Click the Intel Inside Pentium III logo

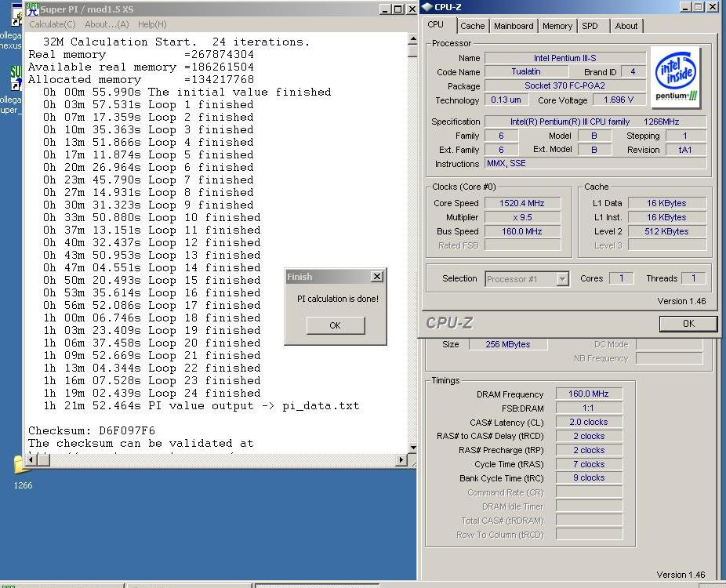676,78
